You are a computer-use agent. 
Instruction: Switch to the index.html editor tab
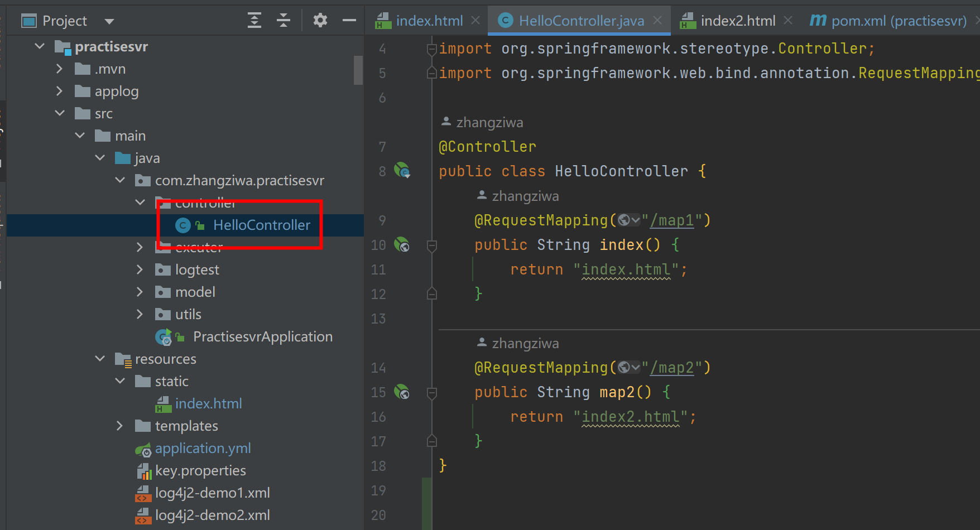(x=429, y=21)
